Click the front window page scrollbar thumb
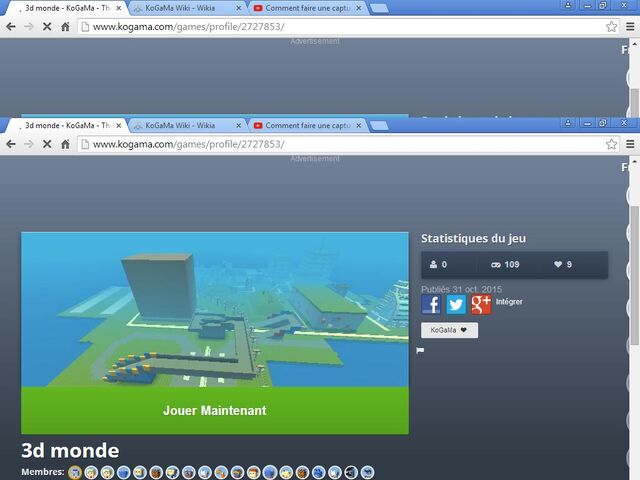 click(x=634, y=276)
